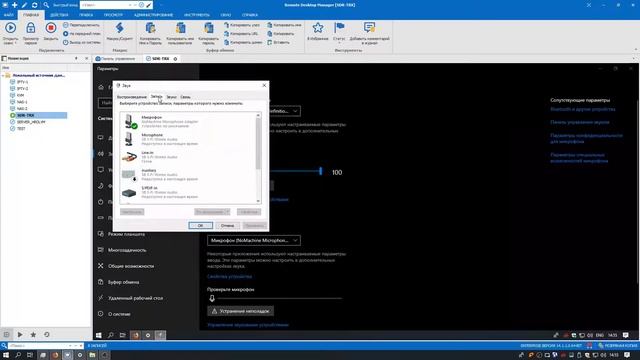Click Paste in the Clipboard group
The width and height of the screenshot is (640, 360).
(x=278, y=42)
